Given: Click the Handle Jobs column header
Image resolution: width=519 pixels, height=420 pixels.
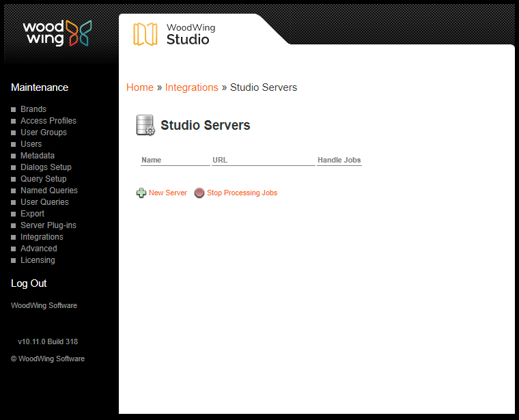Looking at the screenshot, I should click(339, 160).
